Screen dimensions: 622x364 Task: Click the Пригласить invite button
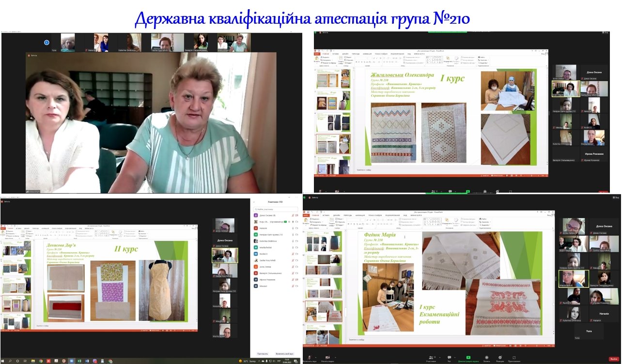pyautogui.click(x=263, y=354)
